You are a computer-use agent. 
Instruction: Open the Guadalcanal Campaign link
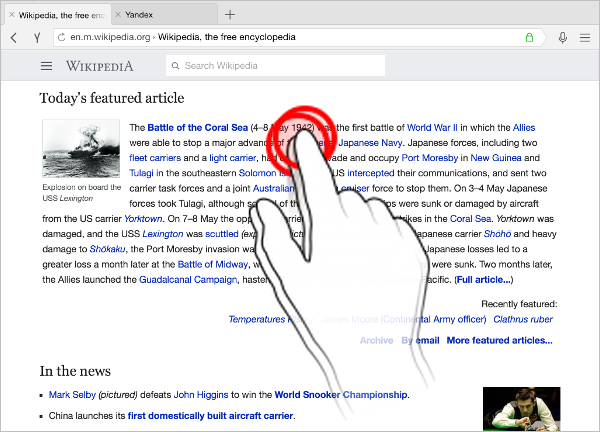(x=188, y=280)
